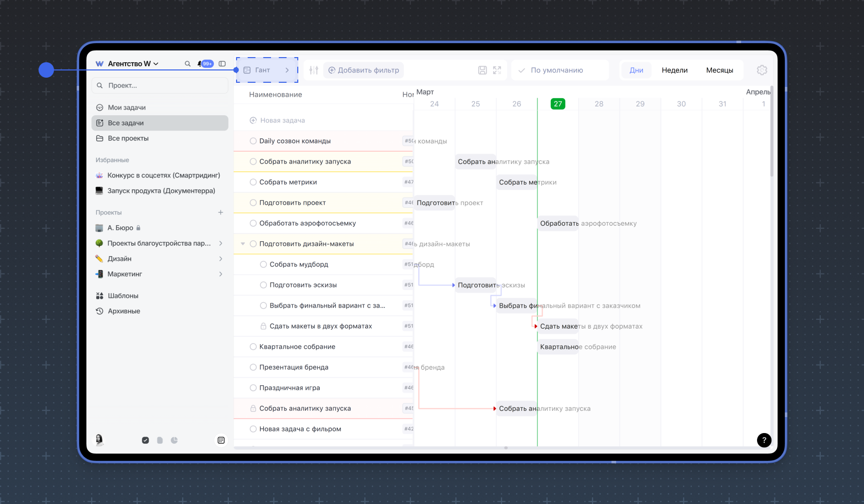This screenshot has height=504, width=864.
Task: Expand the Маркетинг project chevron
Action: click(x=221, y=274)
